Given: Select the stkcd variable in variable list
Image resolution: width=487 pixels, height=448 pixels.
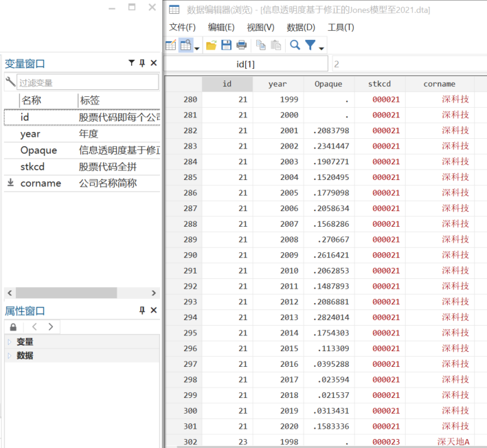Looking at the screenshot, I should 33,166.
